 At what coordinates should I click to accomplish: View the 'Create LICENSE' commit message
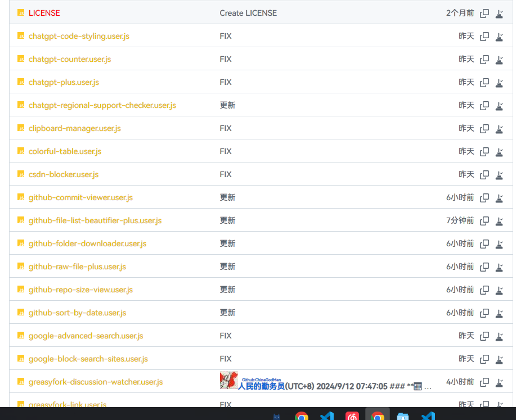tap(248, 13)
